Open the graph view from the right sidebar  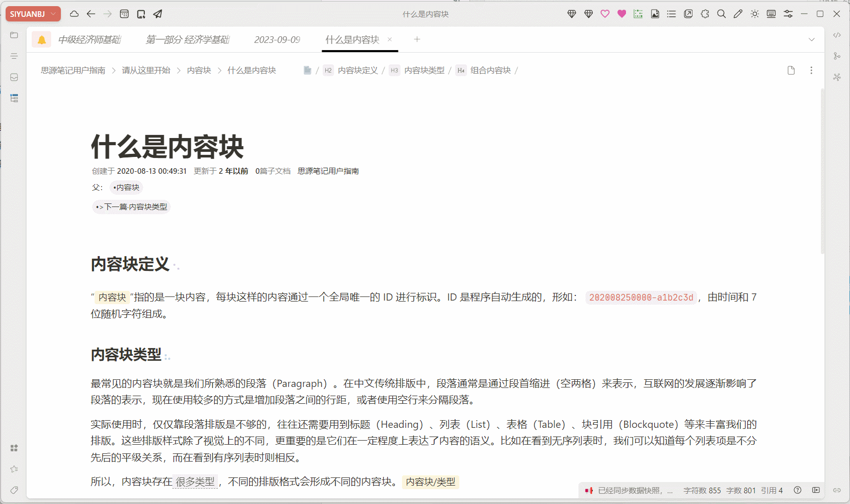837,77
